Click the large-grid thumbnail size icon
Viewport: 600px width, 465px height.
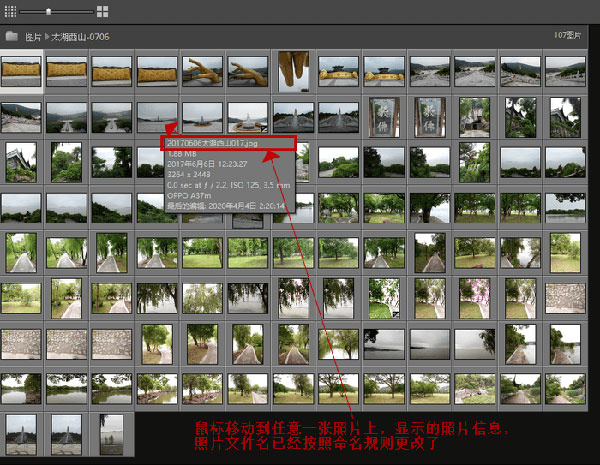point(102,11)
